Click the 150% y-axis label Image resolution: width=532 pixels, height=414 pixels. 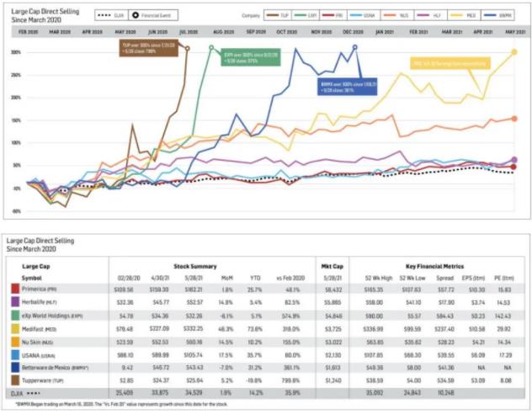16,120
